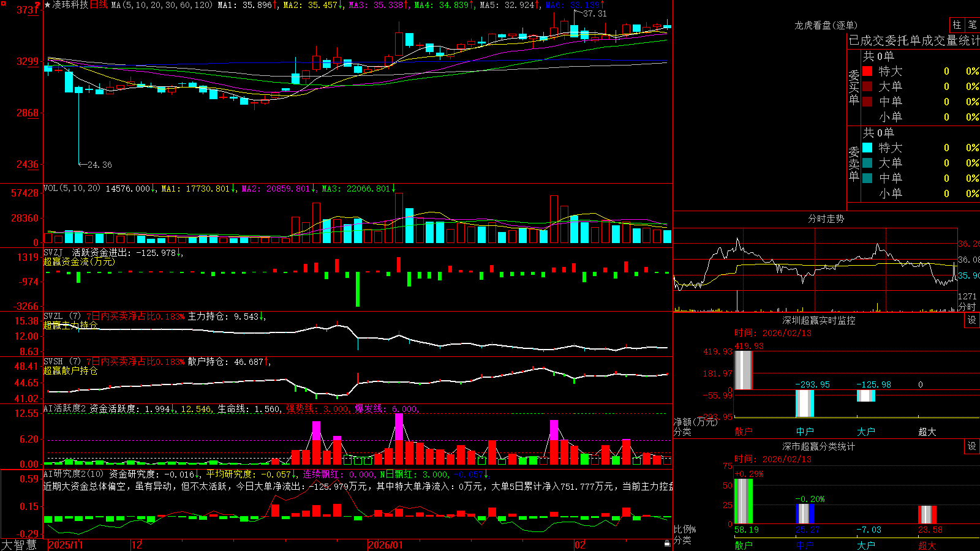
Task: Click the SVZJ indicator label
Action: tap(53, 252)
